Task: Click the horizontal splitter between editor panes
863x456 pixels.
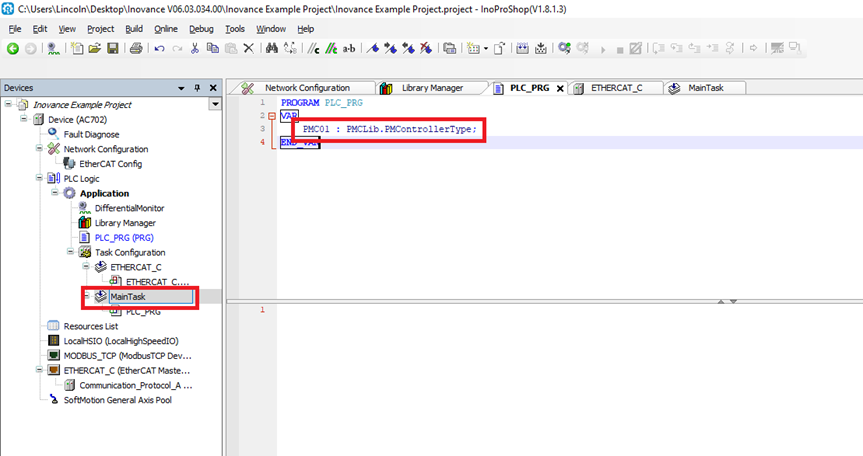Action: pos(544,300)
